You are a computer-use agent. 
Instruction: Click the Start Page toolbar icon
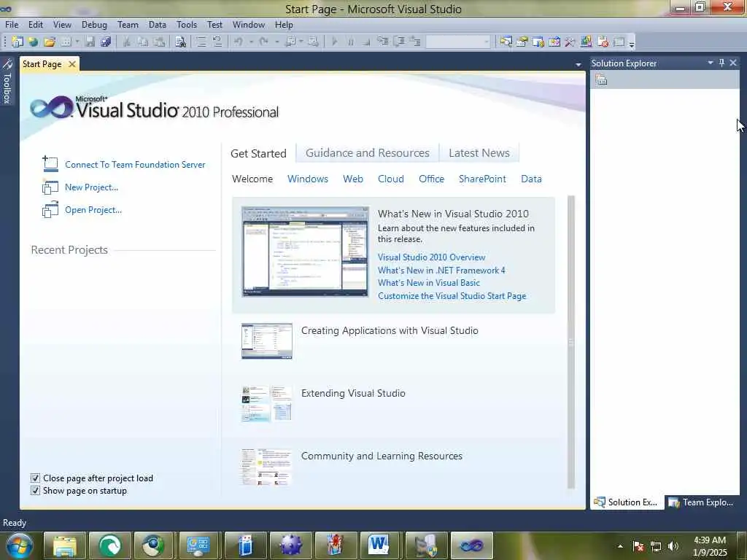pyautogui.click(x=586, y=42)
